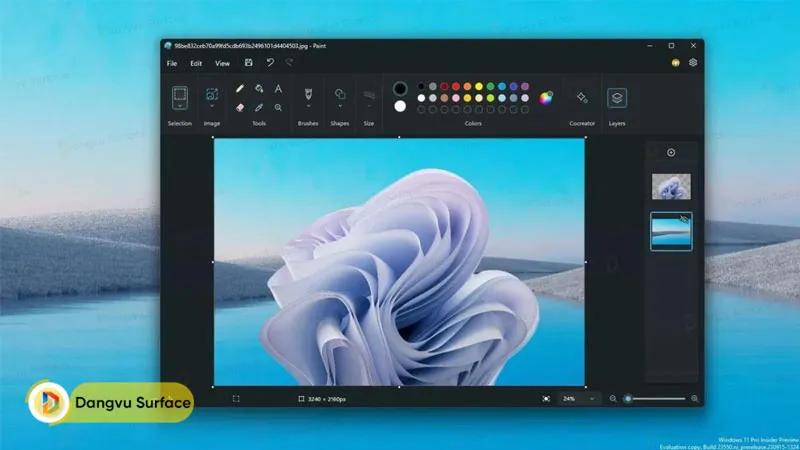Open the Edit colors wheel

click(x=546, y=97)
